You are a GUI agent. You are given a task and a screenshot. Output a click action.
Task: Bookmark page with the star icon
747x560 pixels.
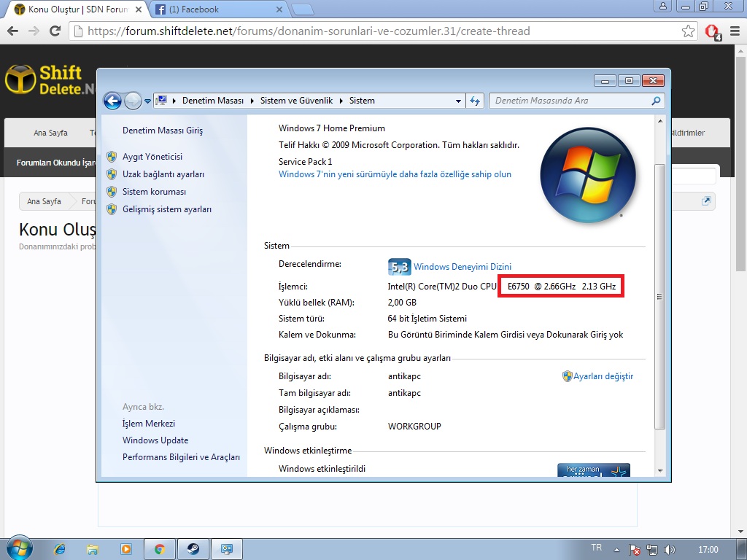click(688, 31)
